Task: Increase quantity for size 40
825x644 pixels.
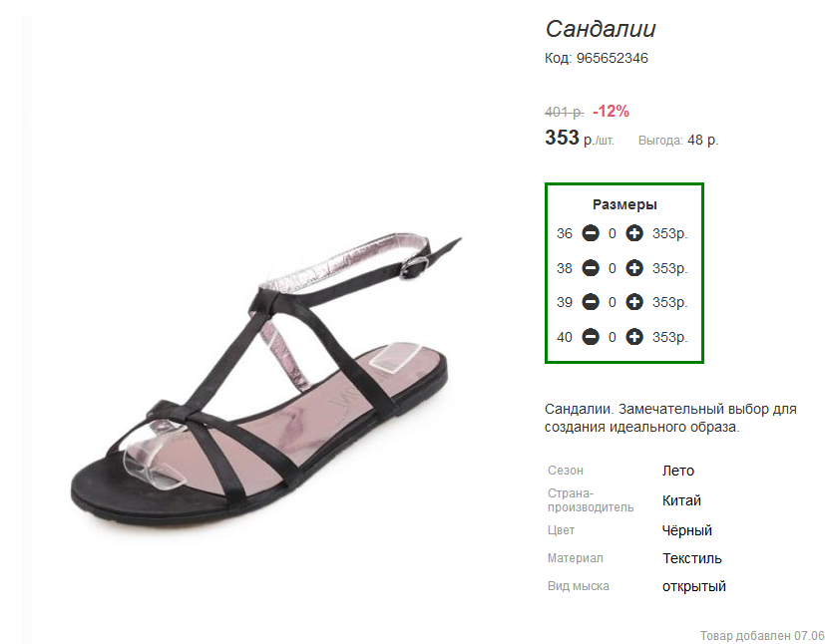Action: [634, 337]
